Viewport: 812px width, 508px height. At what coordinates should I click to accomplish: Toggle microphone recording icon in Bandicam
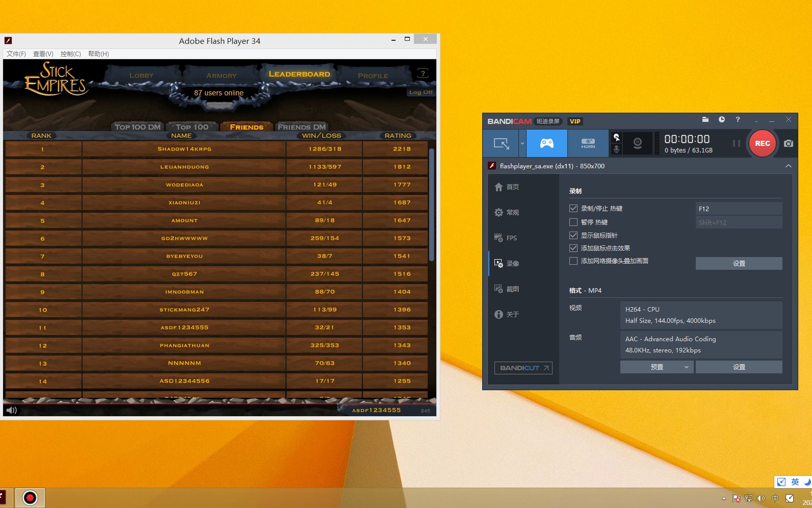tap(616, 149)
